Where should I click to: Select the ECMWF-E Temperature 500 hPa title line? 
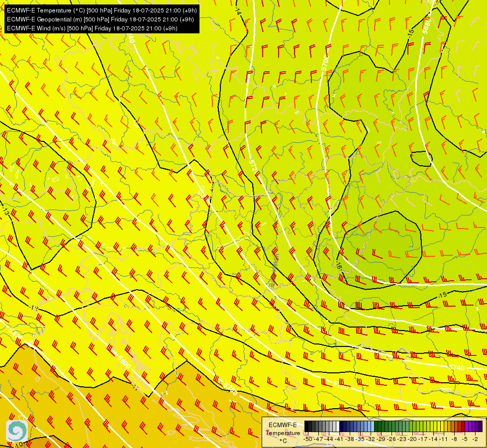(x=102, y=10)
